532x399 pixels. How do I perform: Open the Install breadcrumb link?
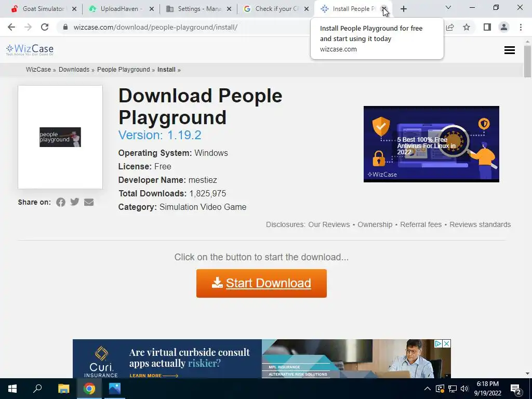click(x=166, y=70)
